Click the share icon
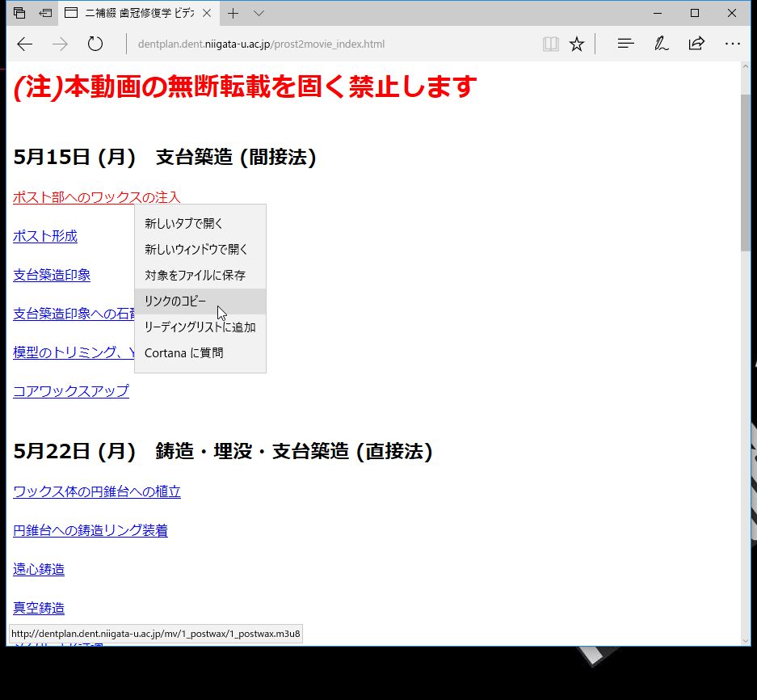The height and width of the screenshot is (700, 757). pos(696,44)
